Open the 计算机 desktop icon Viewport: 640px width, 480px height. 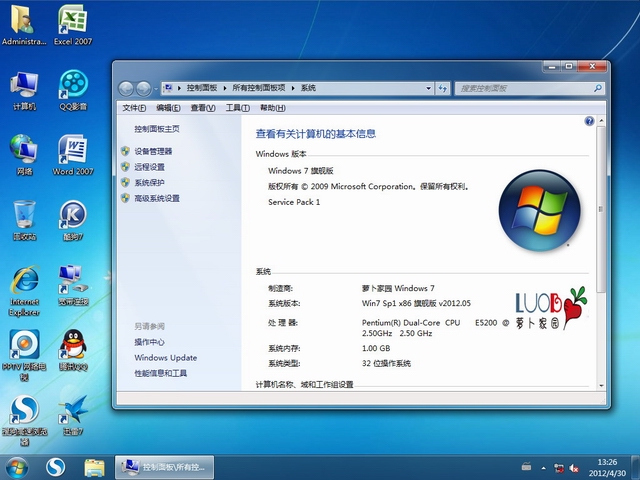coord(24,90)
